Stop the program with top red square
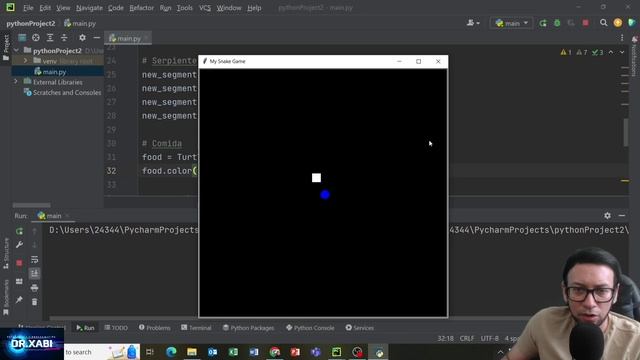 (586, 23)
